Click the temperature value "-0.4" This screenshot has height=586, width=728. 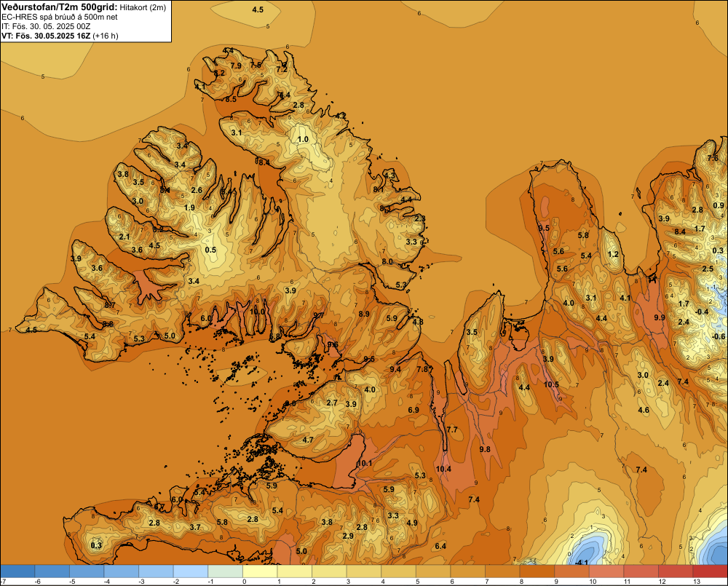click(x=702, y=312)
